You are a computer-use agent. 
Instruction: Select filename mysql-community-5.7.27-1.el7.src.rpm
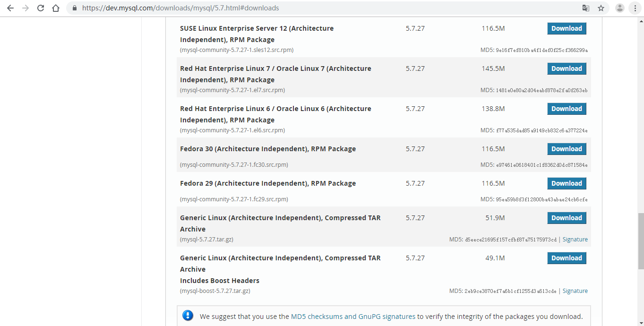click(x=232, y=90)
